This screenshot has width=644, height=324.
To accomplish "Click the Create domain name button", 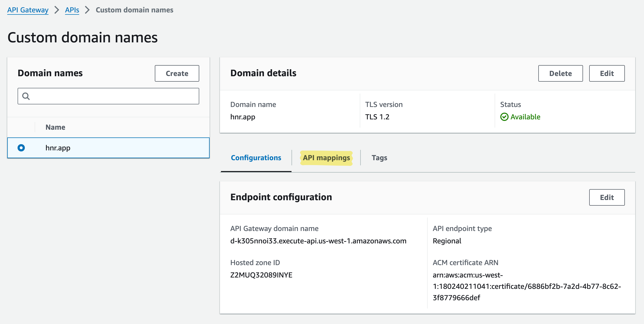I will [x=177, y=73].
